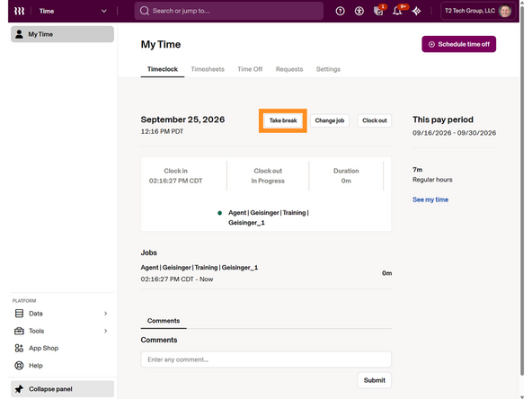Open the Time app switcher dropdown

(x=73, y=11)
